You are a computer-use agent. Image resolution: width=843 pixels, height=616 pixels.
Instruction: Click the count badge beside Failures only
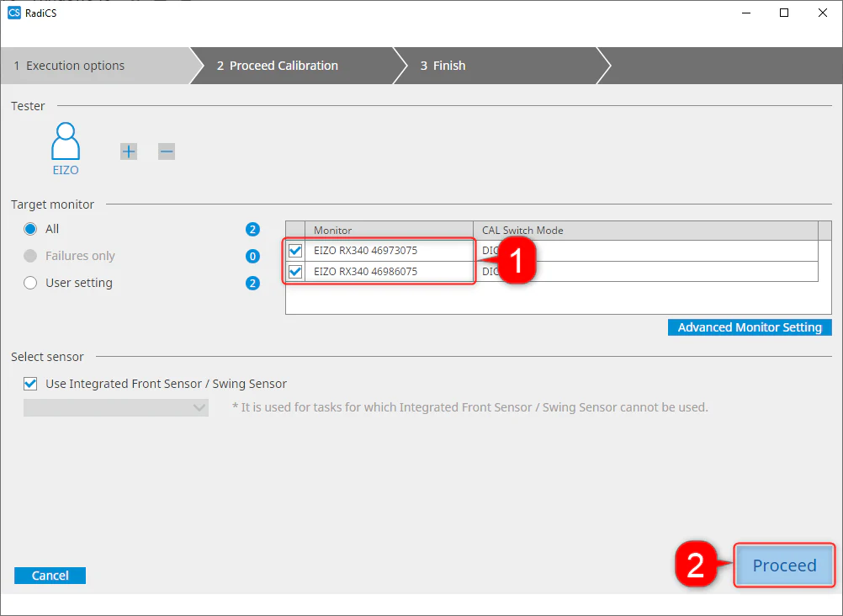[x=252, y=257]
